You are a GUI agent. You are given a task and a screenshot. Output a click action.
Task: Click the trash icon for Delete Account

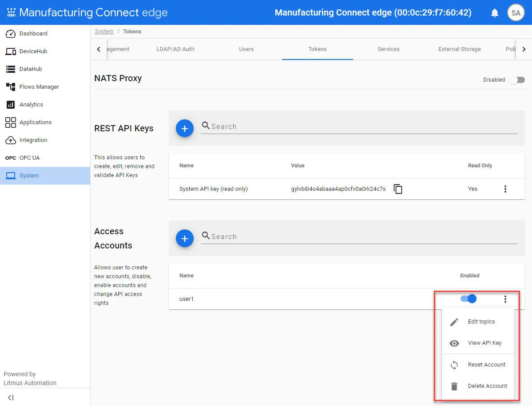pos(454,386)
